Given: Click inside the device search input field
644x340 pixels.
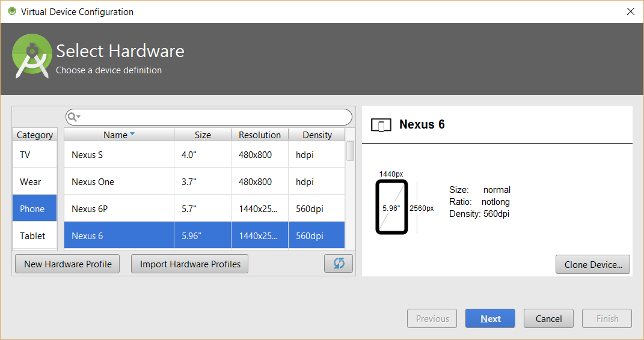Looking at the screenshot, I should tap(209, 117).
